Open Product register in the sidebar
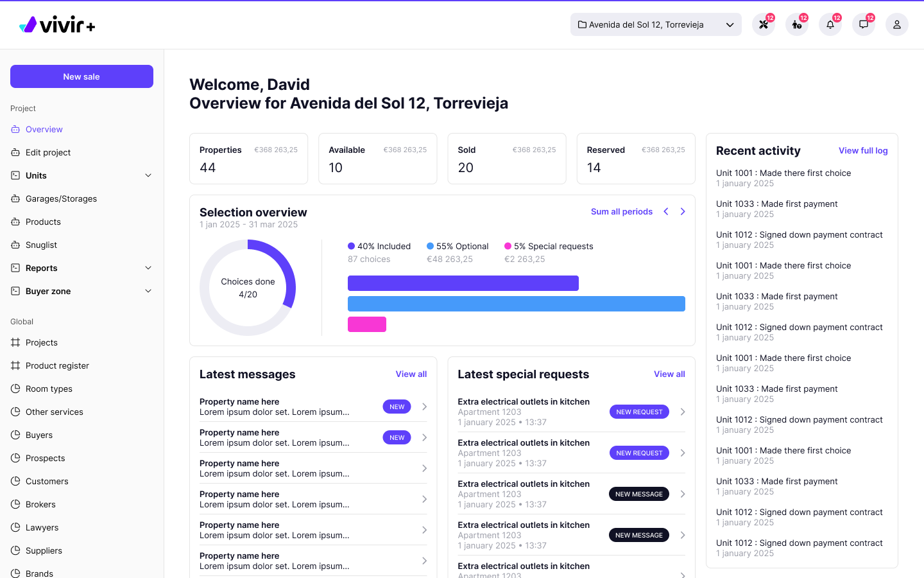The width and height of the screenshot is (924, 578). [x=57, y=365]
